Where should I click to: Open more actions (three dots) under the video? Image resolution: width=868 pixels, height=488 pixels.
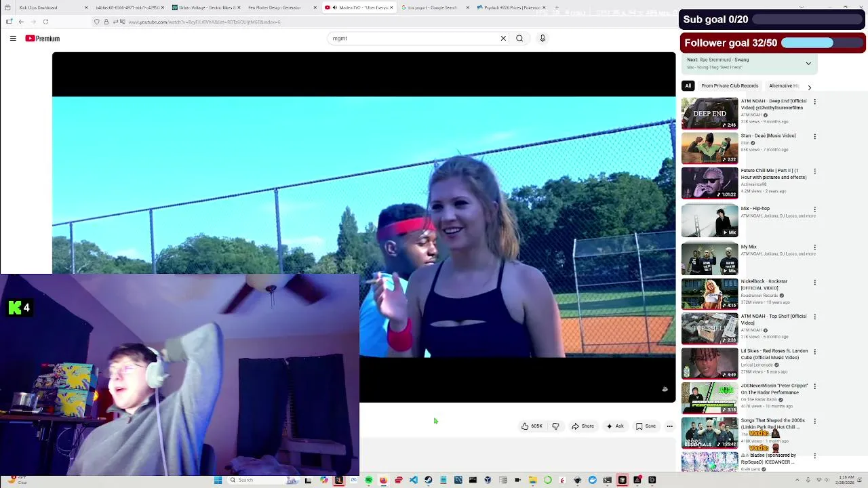669,426
